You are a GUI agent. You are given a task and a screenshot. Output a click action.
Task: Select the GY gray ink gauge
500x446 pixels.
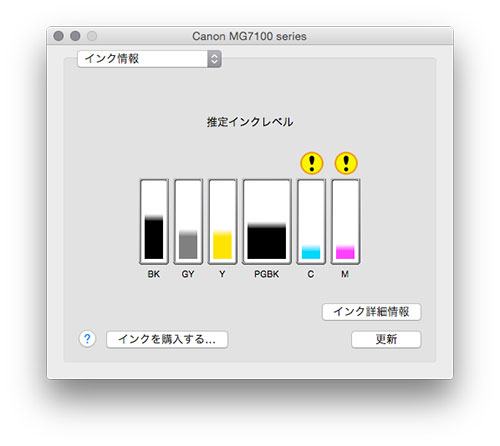[188, 222]
